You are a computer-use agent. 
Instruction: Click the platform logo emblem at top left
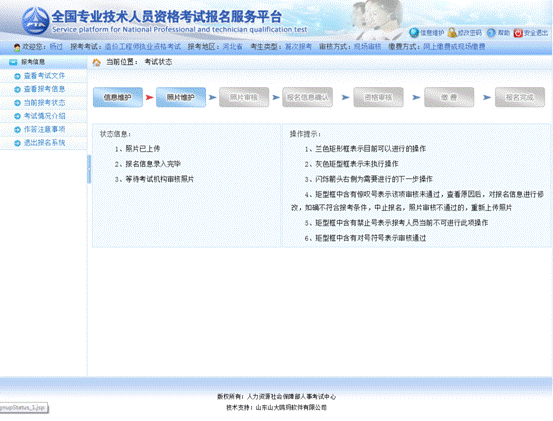tap(36, 21)
